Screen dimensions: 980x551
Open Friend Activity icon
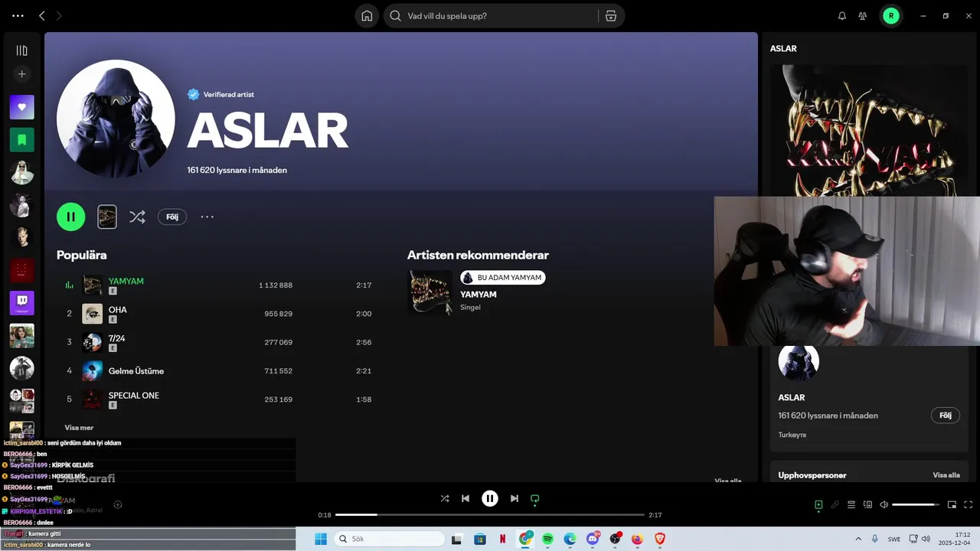click(863, 16)
